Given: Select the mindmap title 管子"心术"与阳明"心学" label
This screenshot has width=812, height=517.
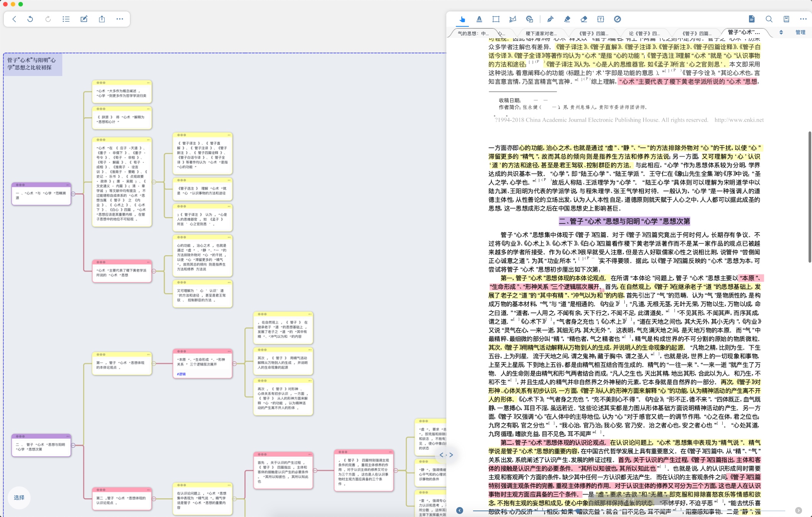Looking at the screenshot, I should click(x=33, y=64).
